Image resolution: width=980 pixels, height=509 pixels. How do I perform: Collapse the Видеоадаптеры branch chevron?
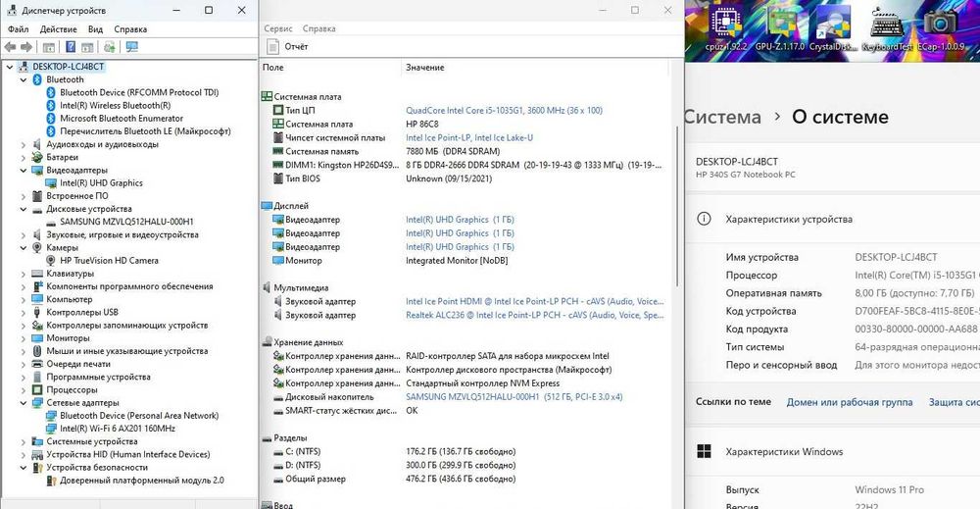pos(24,170)
